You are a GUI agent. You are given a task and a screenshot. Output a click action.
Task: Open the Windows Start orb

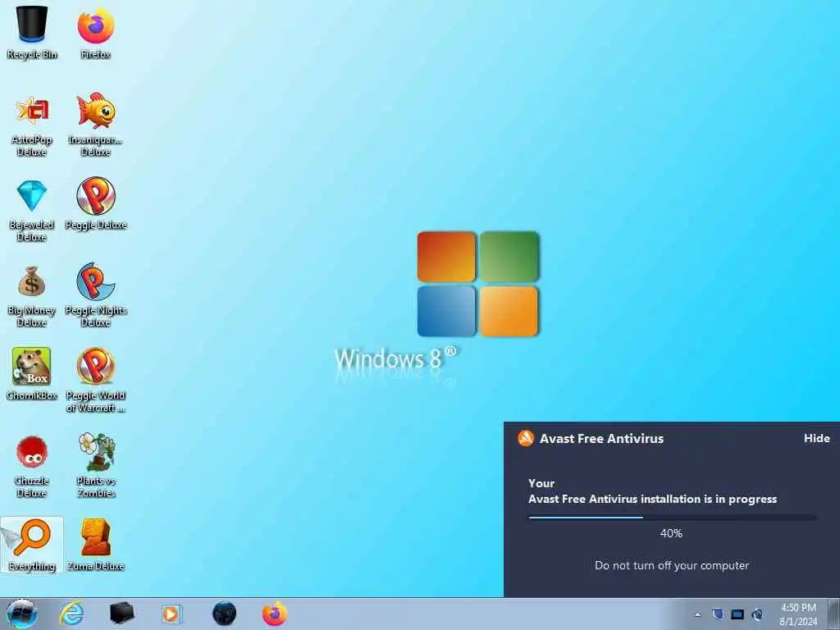(x=22, y=614)
